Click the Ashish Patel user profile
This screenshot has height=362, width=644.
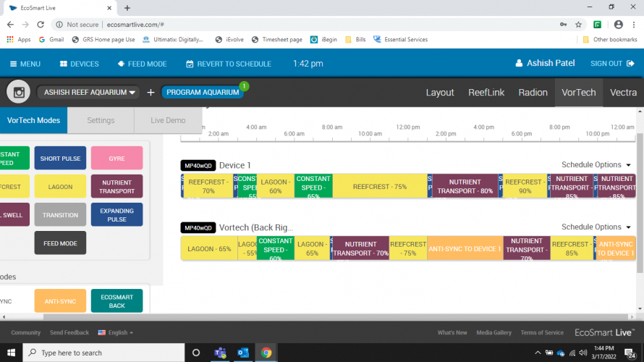pos(545,63)
